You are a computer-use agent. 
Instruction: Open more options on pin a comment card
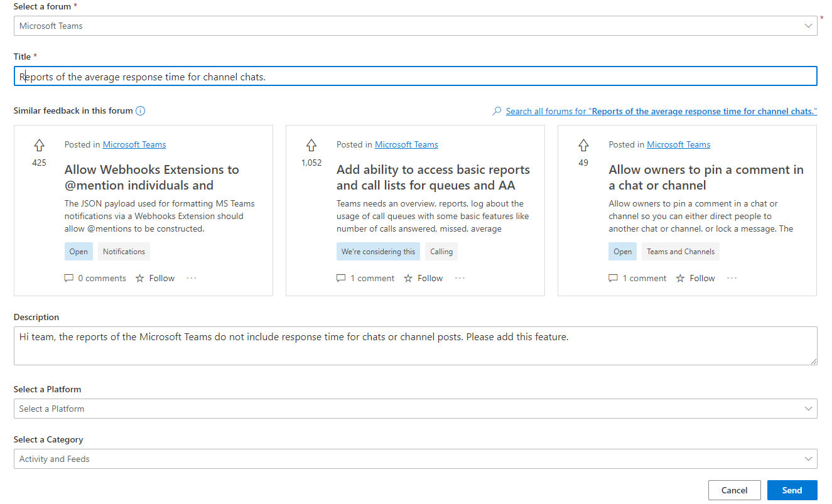pos(732,278)
